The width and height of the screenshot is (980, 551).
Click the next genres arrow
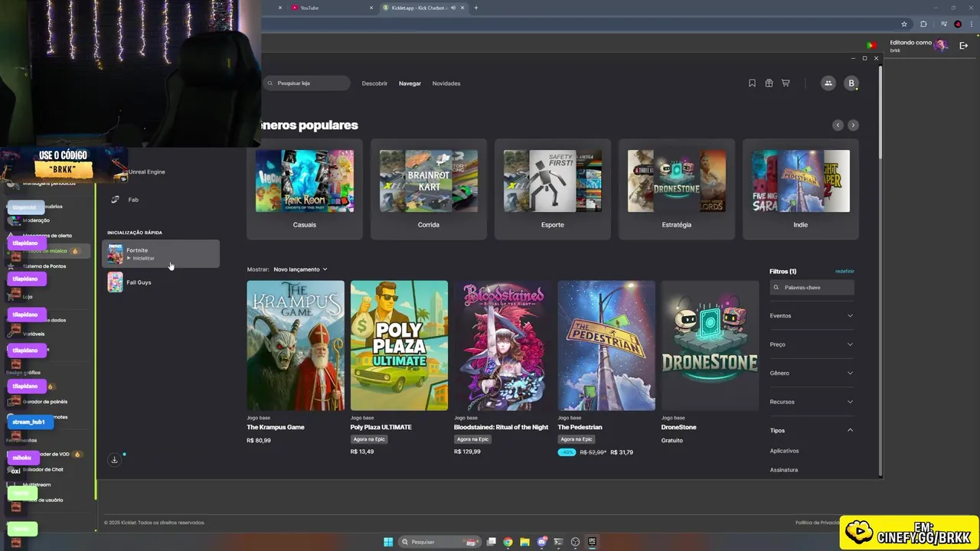(853, 125)
